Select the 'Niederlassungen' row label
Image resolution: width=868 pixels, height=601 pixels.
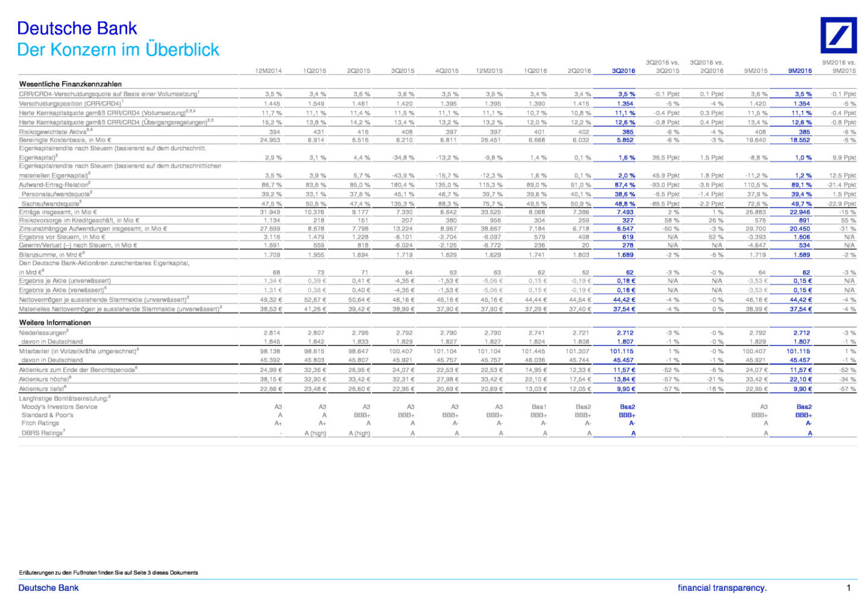coord(44,333)
